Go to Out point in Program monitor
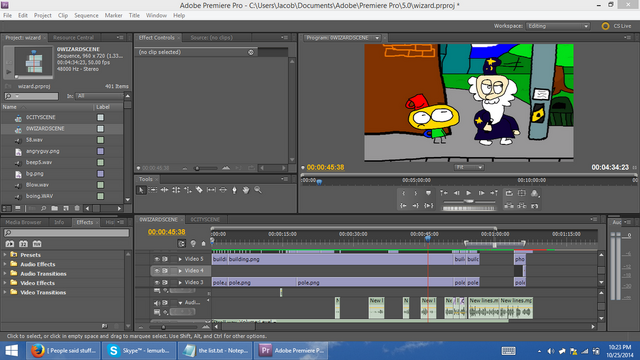Viewport: 640px width, 360px height. click(x=416, y=206)
